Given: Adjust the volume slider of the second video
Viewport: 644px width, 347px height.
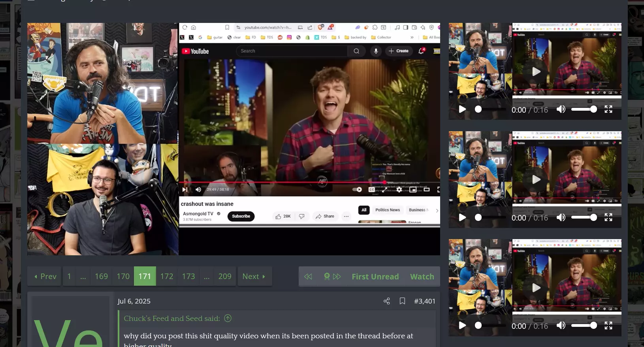Looking at the screenshot, I should pos(584,218).
